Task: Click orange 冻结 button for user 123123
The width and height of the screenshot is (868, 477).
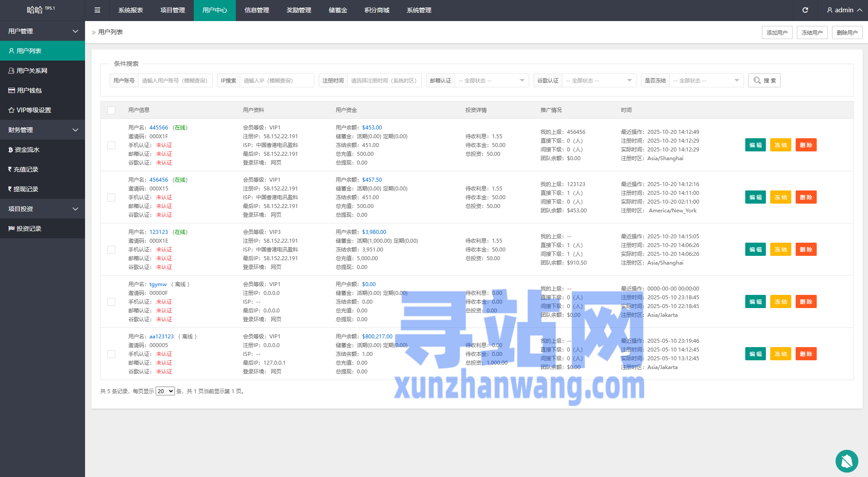Action: [780, 249]
